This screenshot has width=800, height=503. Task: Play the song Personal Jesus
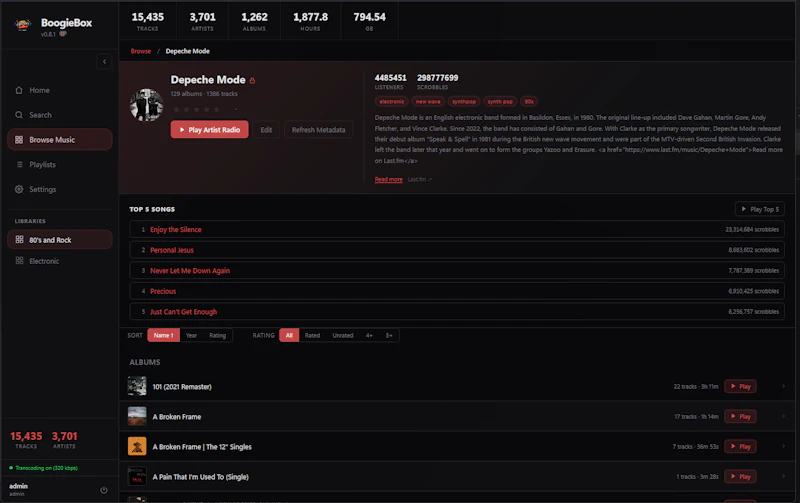[171, 250]
